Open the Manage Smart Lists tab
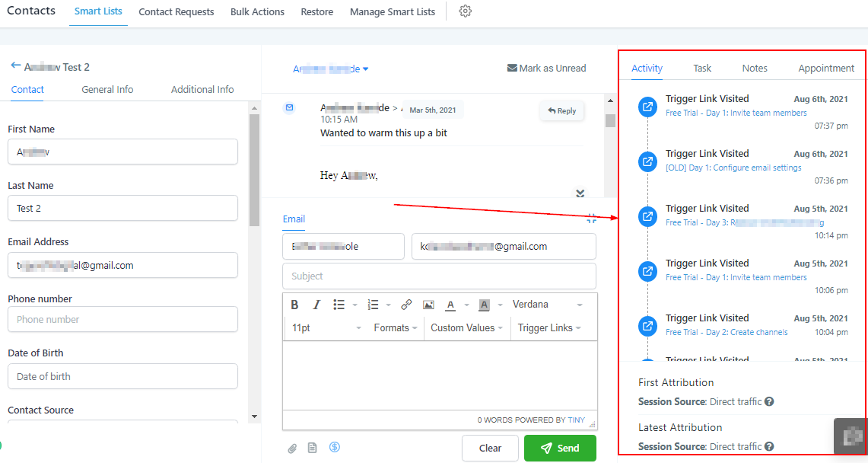 [x=393, y=11]
